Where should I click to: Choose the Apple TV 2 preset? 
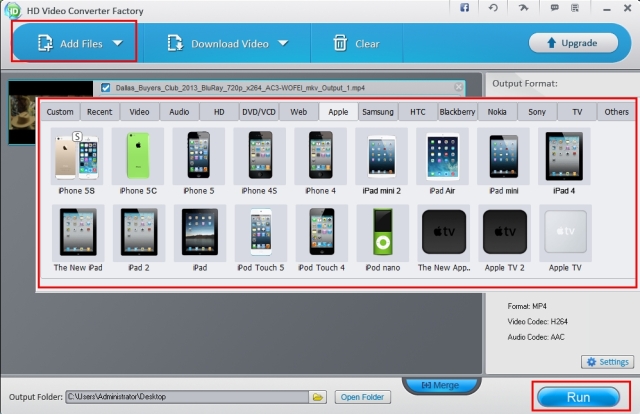(504, 233)
